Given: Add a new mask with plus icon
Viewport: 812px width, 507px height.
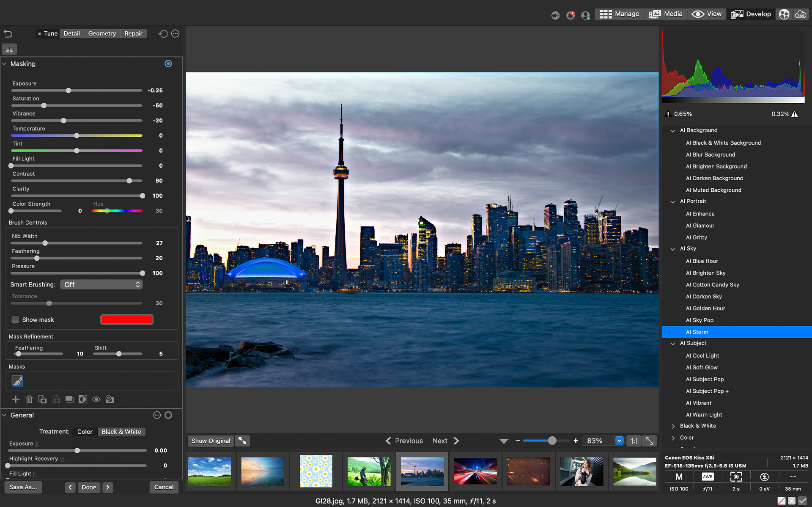Looking at the screenshot, I should (x=16, y=399).
